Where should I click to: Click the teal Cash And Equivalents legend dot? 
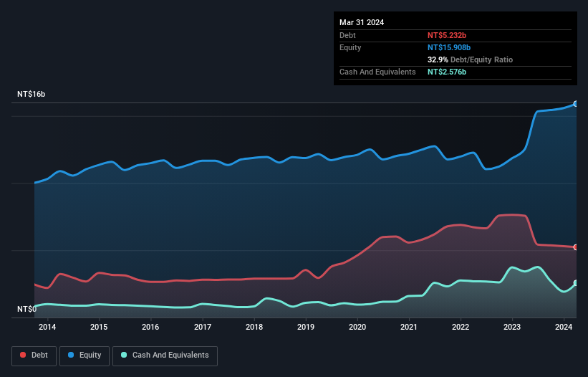pyautogui.click(x=124, y=355)
